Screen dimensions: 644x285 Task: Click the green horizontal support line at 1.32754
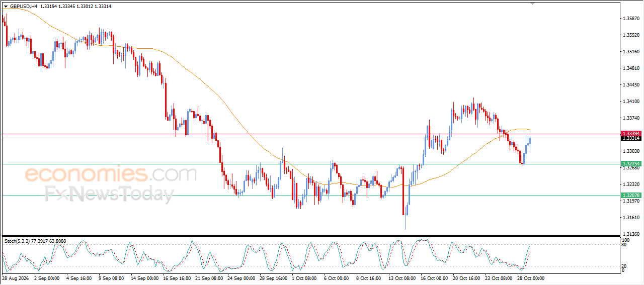(310, 164)
